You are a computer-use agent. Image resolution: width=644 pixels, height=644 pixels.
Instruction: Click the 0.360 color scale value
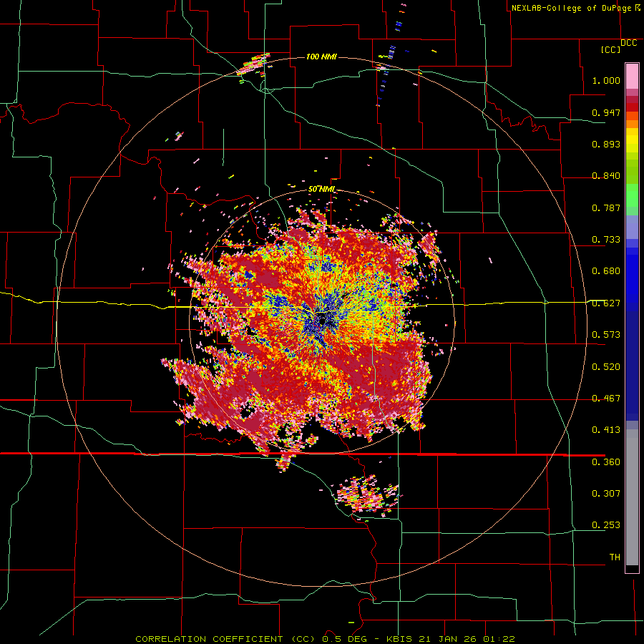(606, 462)
